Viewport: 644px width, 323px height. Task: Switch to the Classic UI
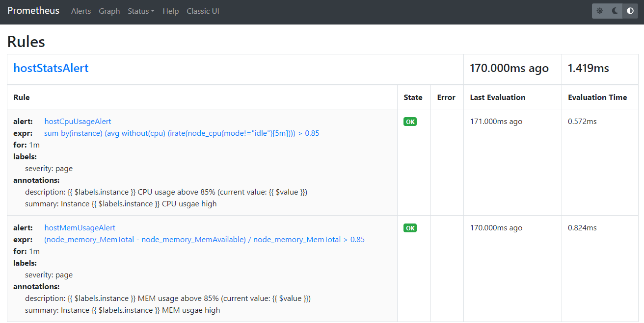[x=203, y=11]
